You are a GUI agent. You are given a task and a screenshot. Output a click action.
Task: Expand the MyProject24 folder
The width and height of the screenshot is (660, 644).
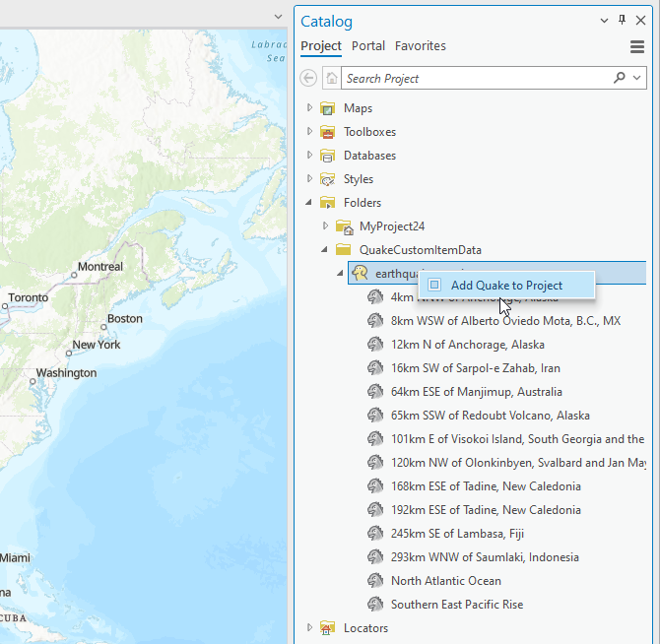[x=325, y=225]
